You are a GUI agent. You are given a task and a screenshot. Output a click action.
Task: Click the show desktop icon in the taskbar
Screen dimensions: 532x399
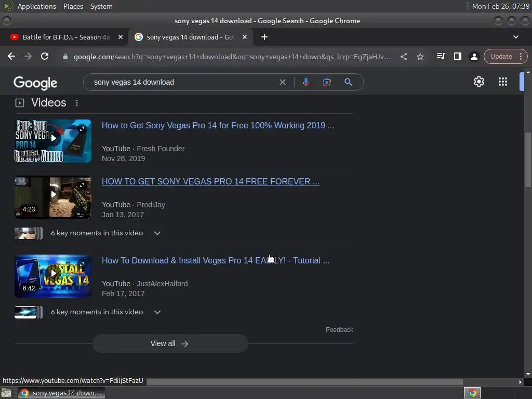6,393
